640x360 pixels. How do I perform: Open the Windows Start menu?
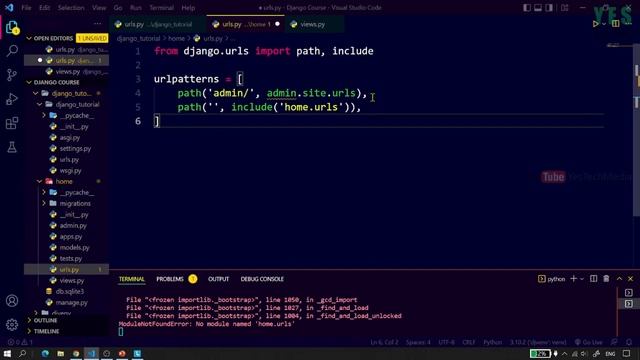(x=7, y=353)
